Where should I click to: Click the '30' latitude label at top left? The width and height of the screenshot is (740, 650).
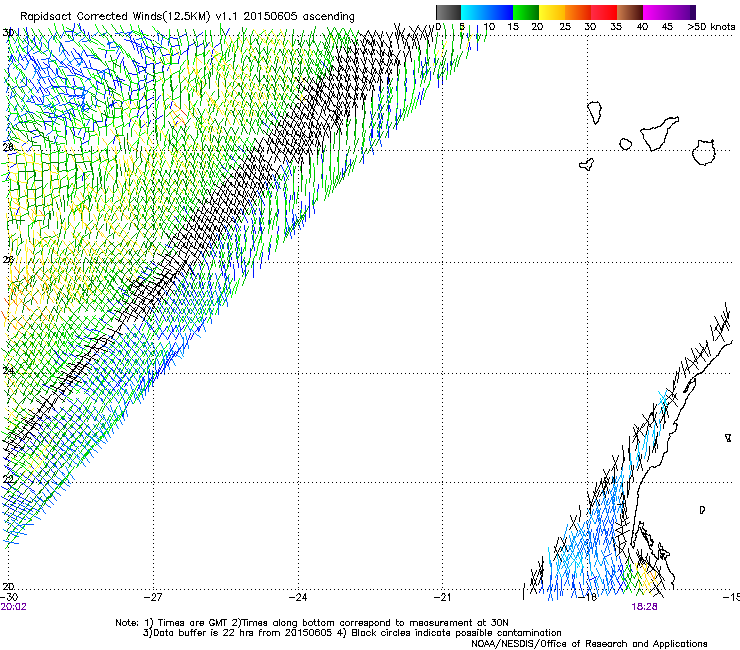[x=8, y=33]
